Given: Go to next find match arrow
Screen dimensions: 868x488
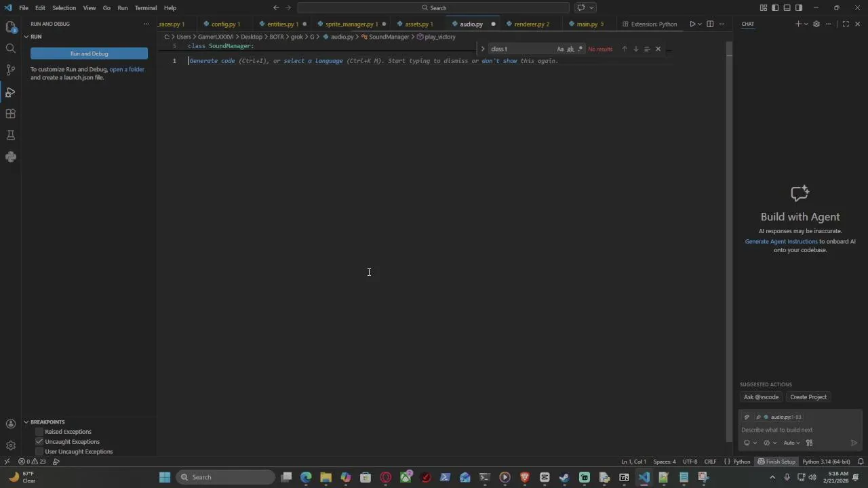Looking at the screenshot, I should click(636, 49).
